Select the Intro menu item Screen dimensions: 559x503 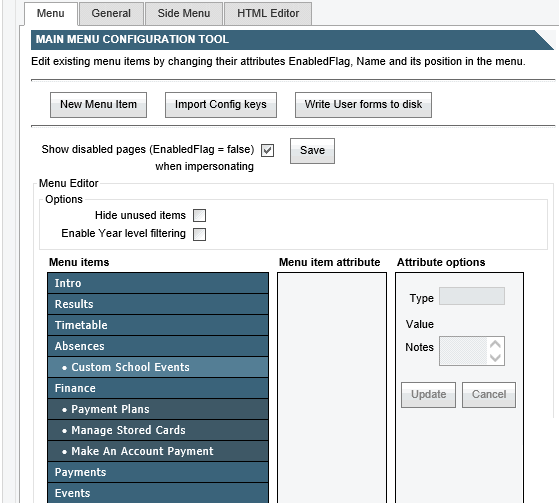[158, 283]
